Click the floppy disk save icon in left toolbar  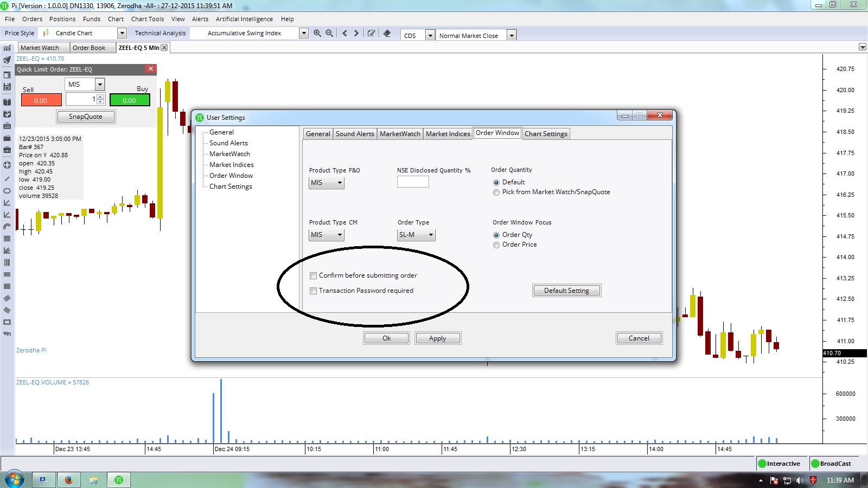click(7, 87)
